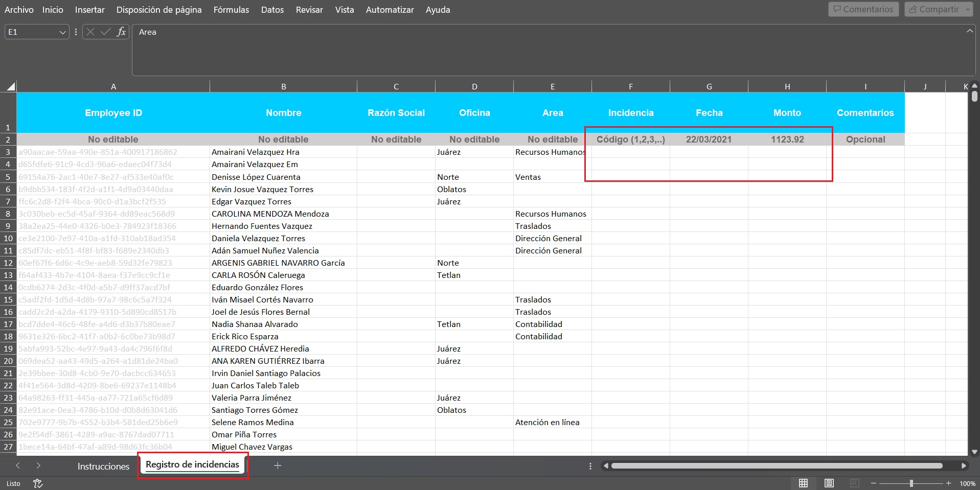
Task: Expand the formula bar
Action: (x=969, y=31)
